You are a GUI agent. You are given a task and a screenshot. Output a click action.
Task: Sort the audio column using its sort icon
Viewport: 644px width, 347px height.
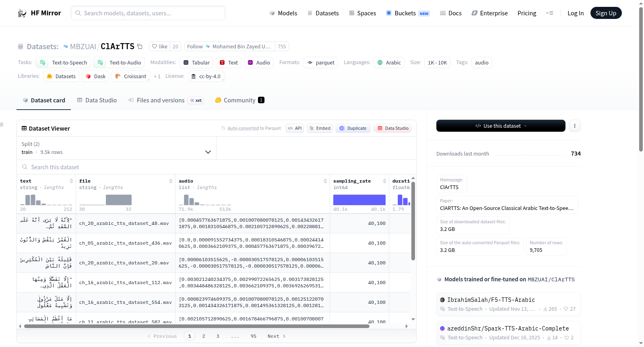[325, 181]
